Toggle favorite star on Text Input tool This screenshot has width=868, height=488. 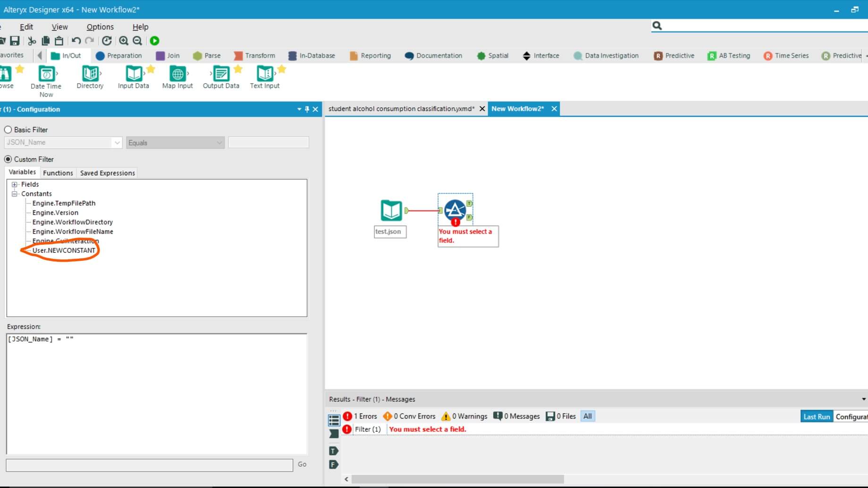282,69
